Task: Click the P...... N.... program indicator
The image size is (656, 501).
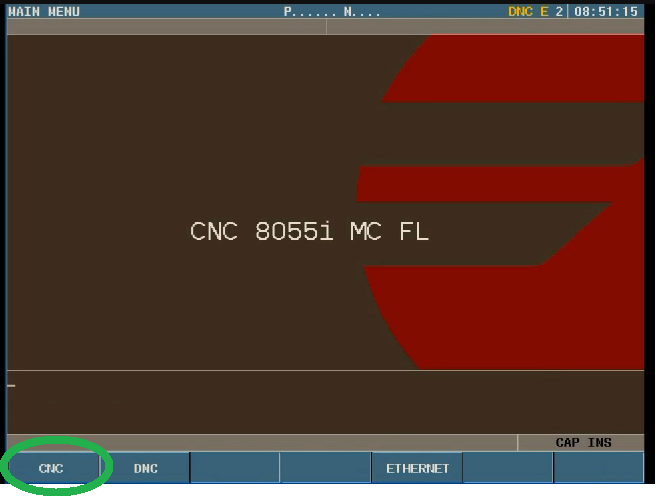Action: (x=332, y=12)
